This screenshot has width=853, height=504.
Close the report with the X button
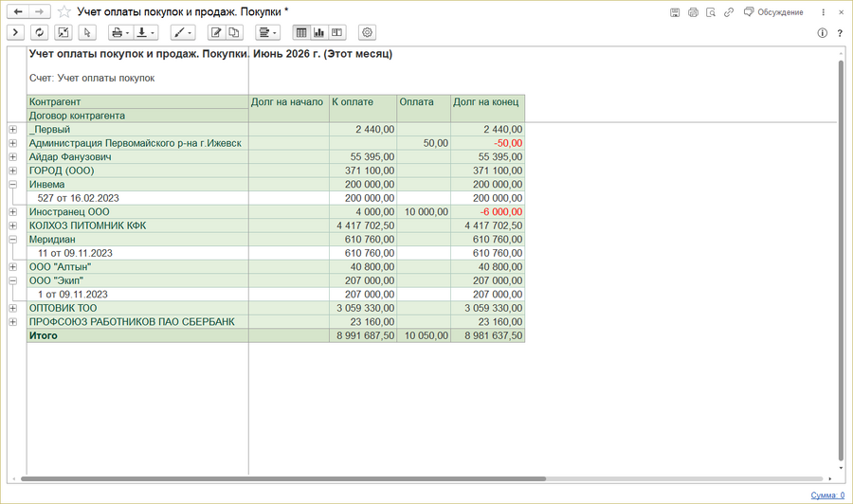(x=841, y=12)
